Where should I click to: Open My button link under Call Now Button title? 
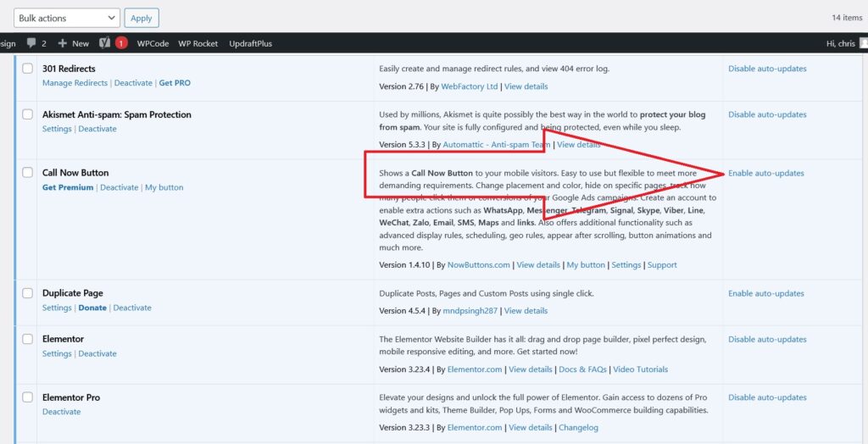coord(164,187)
